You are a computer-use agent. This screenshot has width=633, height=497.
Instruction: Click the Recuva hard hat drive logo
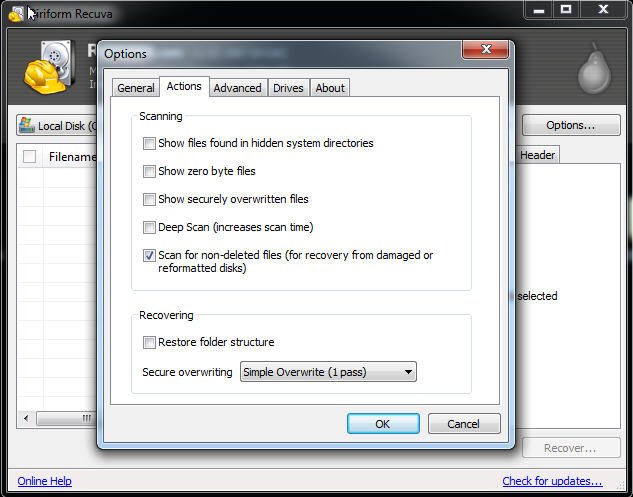pyautogui.click(x=50, y=67)
